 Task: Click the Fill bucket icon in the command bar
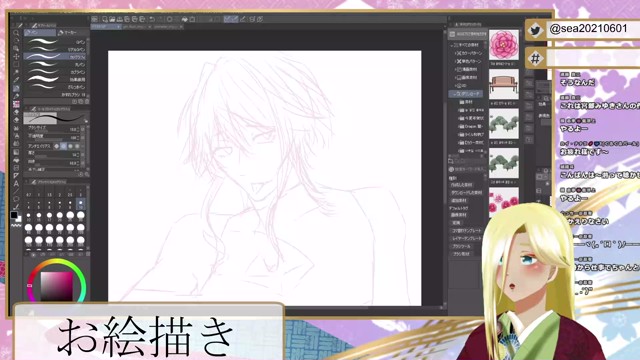[x=184, y=19]
